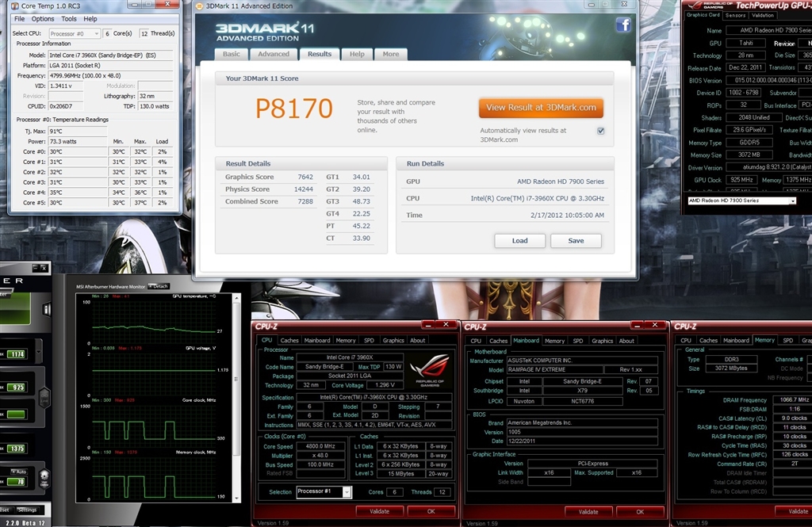The height and width of the screenshot is (527, 812).
Task: Open Memory tab in the middle CPU-Z window
Action: point(554,341)
